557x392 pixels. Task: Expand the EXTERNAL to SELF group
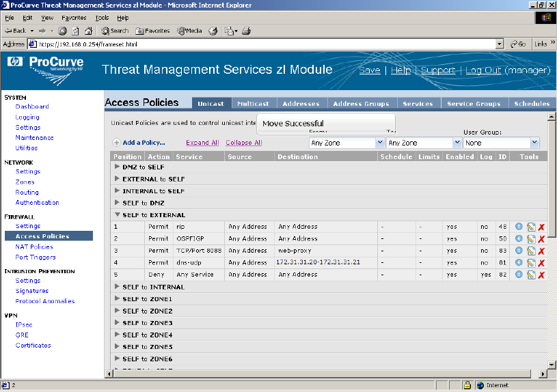(117, 178)
